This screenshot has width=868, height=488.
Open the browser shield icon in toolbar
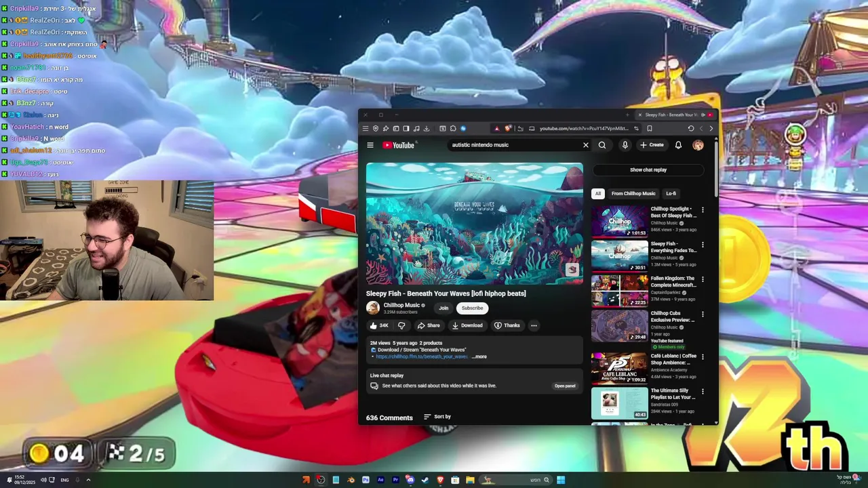click(376, 128)
